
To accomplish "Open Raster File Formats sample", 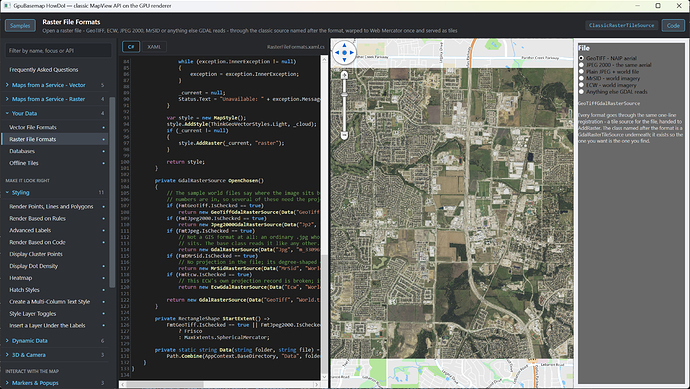I will click(x=55, y=139).
